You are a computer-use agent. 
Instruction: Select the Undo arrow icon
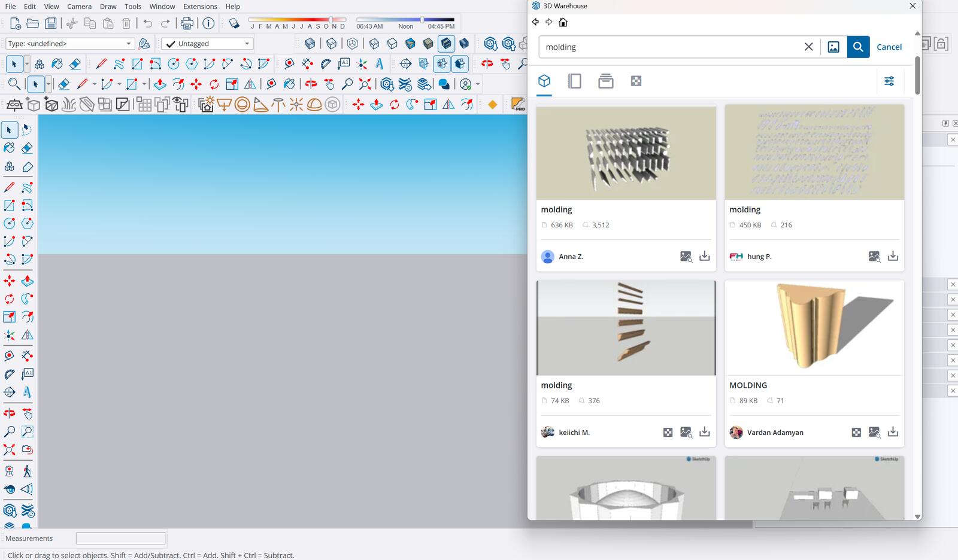point(148,23)
